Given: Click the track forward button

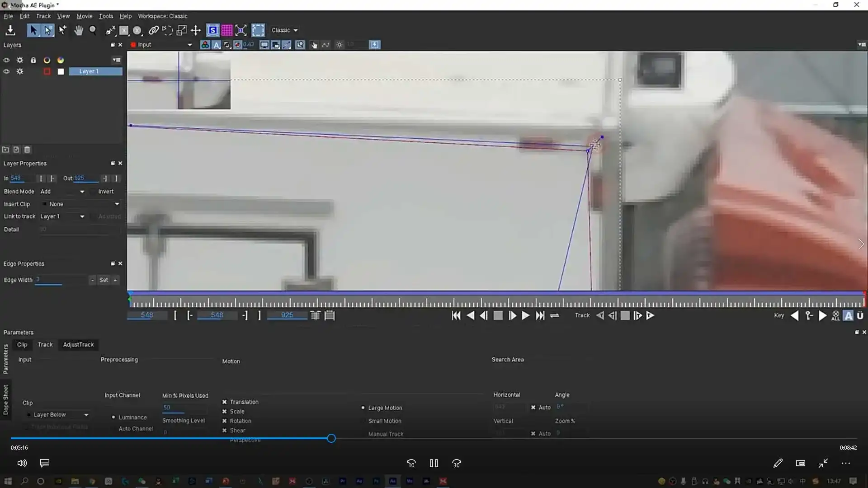Looking at the screenshot, I should [x=650, y=315].
